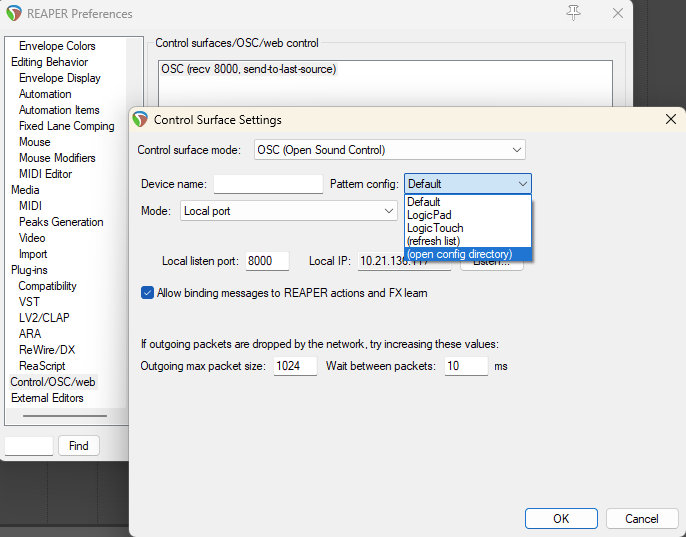
Task: Choose (open config directory) option
Action: tap(468, 254)
